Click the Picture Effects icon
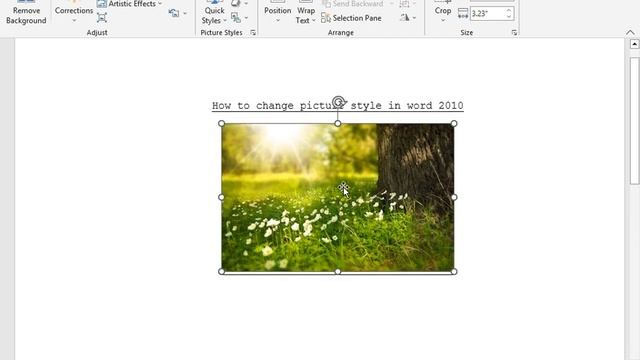Image resolution: width=640 pixels, height=360 pixels. (x=236, y=4)
